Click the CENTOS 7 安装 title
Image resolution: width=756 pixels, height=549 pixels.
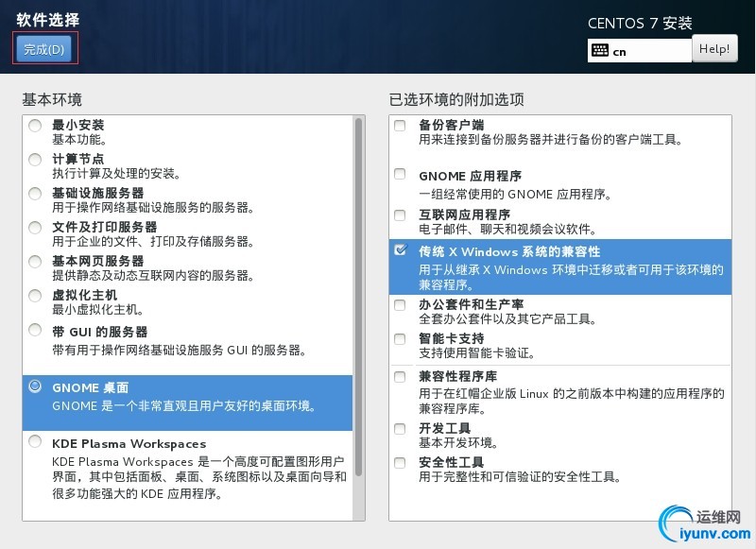640,23
